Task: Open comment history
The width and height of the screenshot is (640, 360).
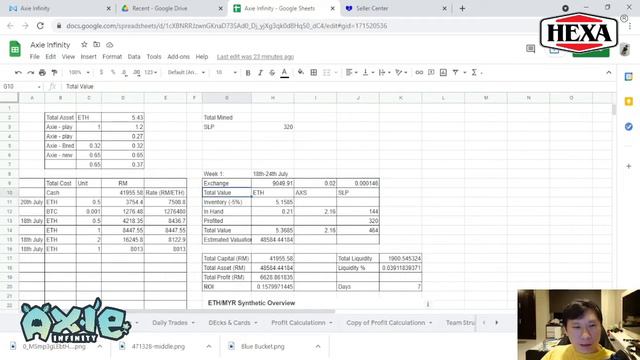Action: click(530, 49)
